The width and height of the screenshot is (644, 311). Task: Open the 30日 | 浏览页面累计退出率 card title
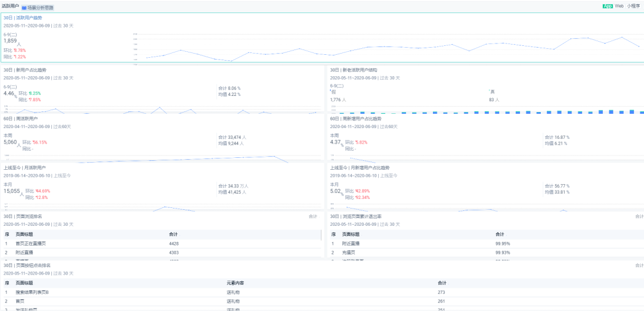[354, 216]
